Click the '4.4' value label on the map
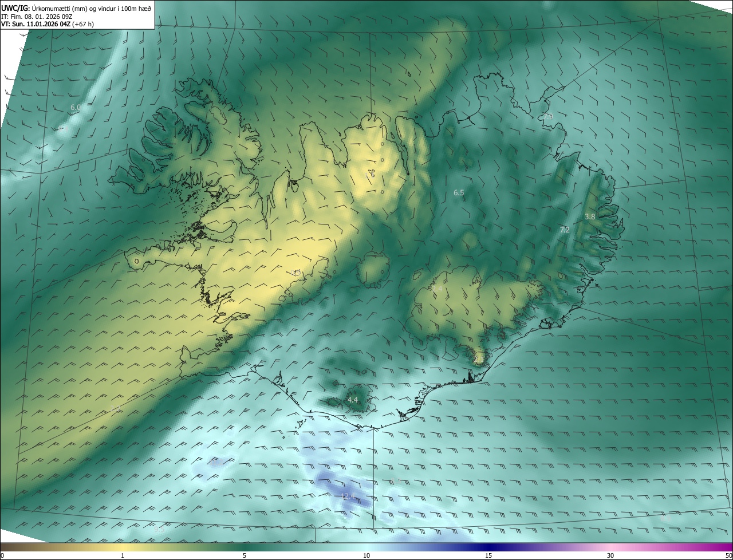733x560 pixels. click(x=353, y=400)
